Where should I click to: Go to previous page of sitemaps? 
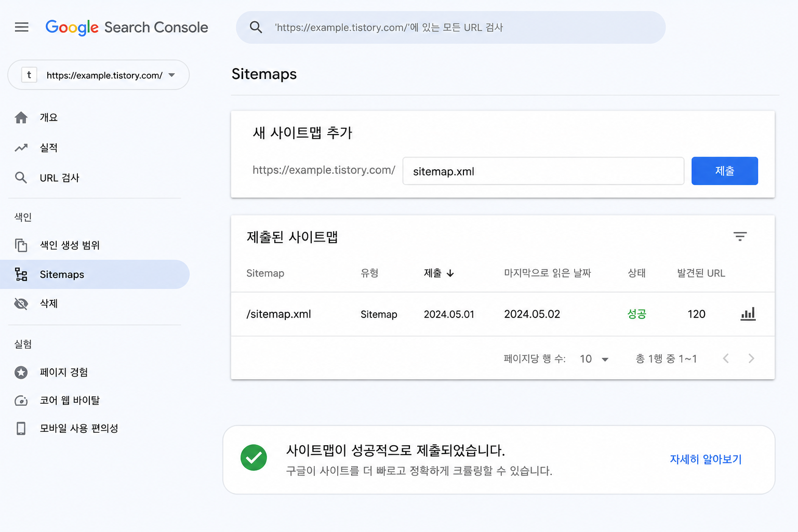726,358
